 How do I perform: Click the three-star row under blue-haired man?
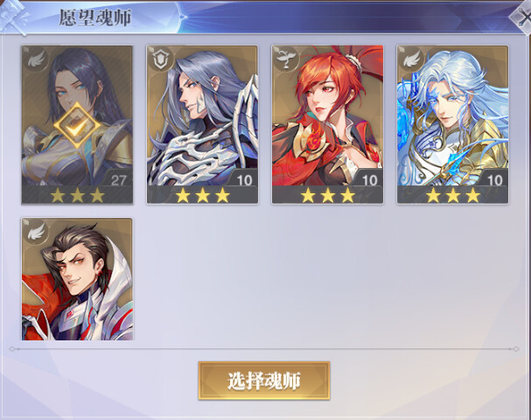click(453, 195)
